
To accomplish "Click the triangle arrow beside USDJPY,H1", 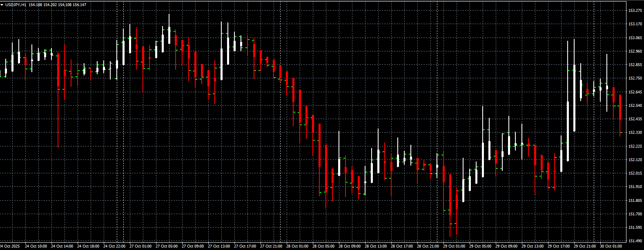I will 2,5.
